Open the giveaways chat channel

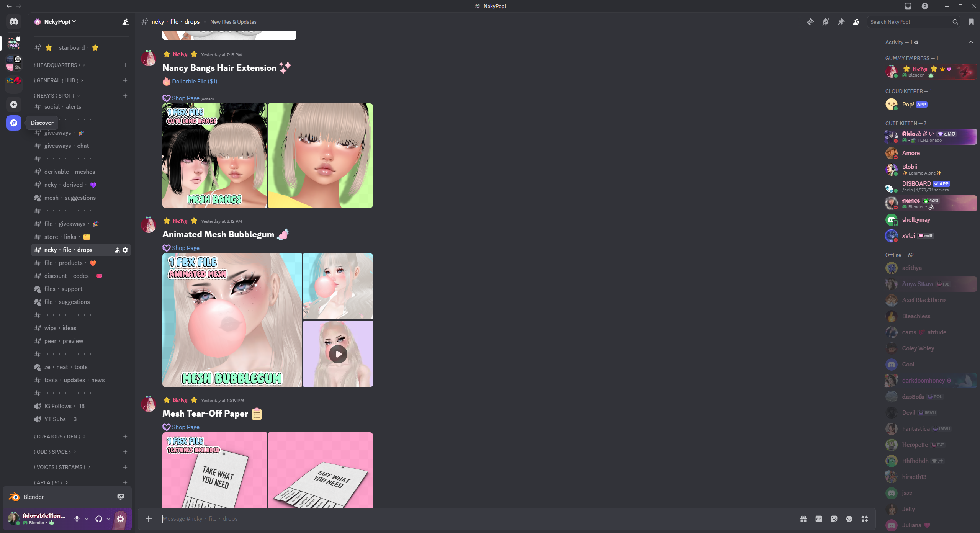coord(66,146)
